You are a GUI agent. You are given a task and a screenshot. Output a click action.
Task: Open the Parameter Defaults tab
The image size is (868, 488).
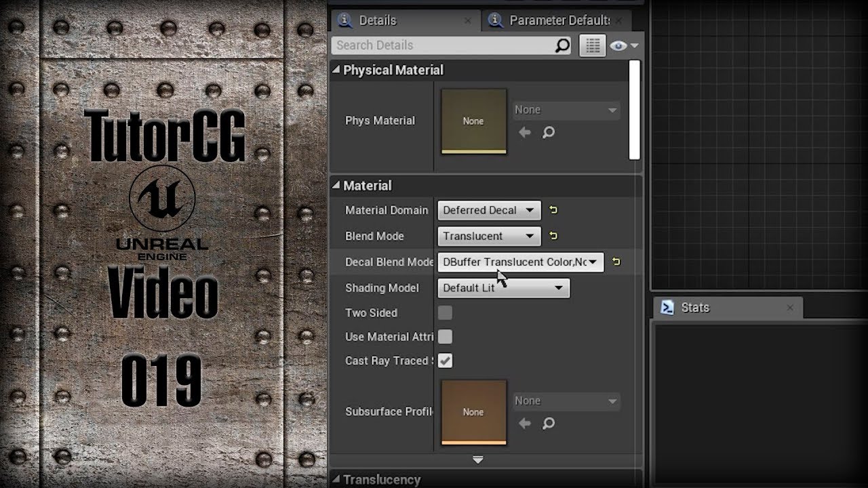point(557,20)
